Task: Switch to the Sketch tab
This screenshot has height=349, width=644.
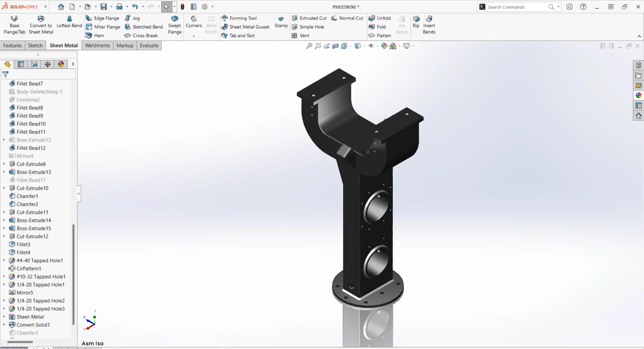Action: pos(35,45)
